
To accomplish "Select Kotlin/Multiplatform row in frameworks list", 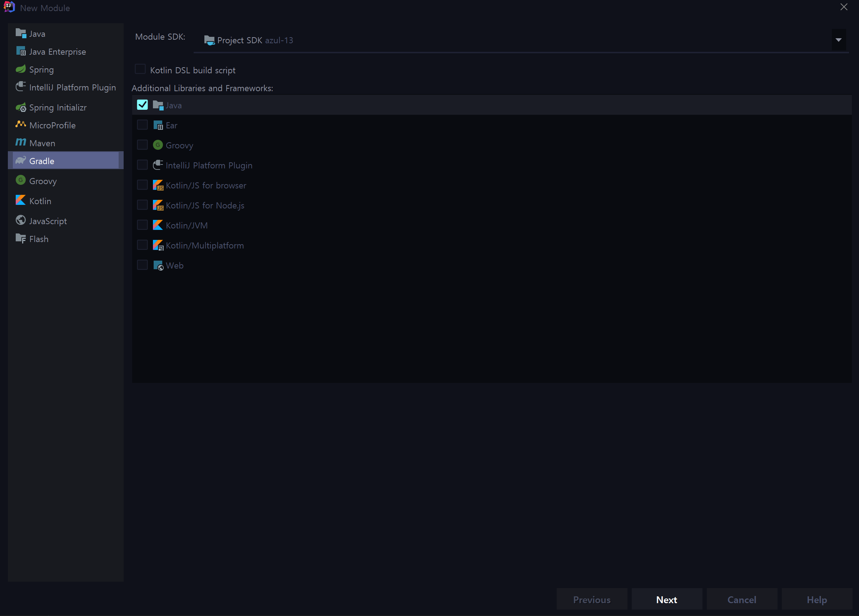I will click(x=204, y=246).
